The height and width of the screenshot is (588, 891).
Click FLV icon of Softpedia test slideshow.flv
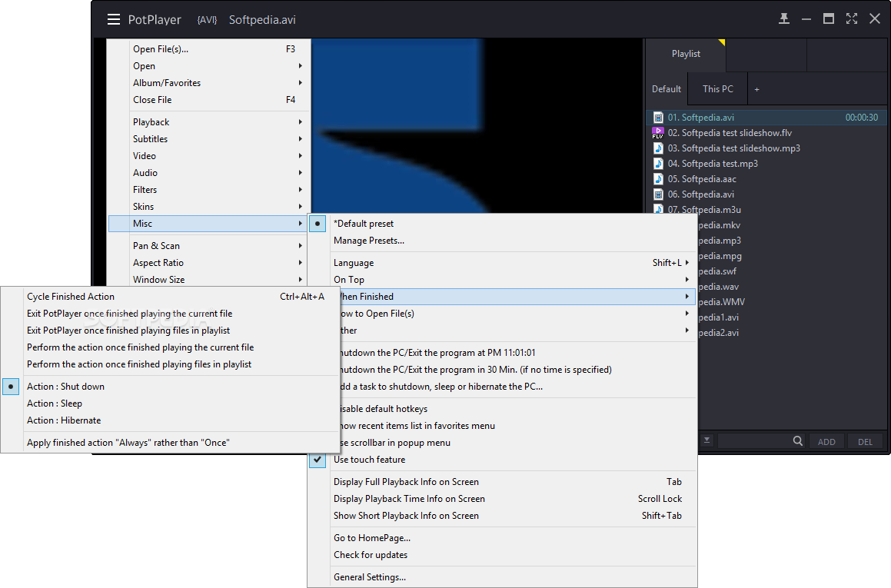658,133
